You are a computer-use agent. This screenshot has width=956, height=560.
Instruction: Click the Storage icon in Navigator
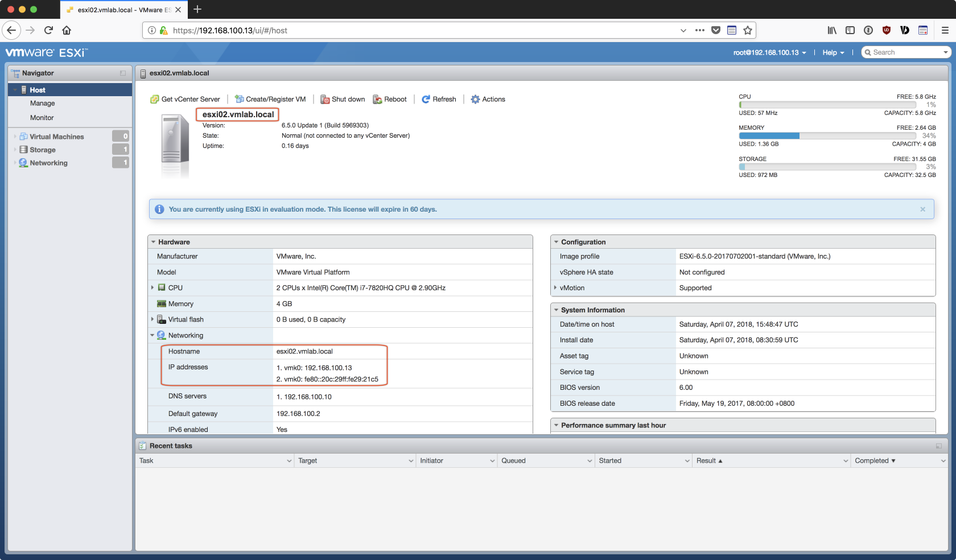tap(23, 150)
